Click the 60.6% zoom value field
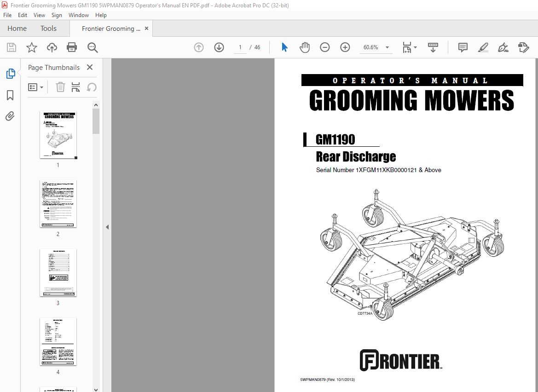This screenshot has height=392, width=538. pos(370,47)
